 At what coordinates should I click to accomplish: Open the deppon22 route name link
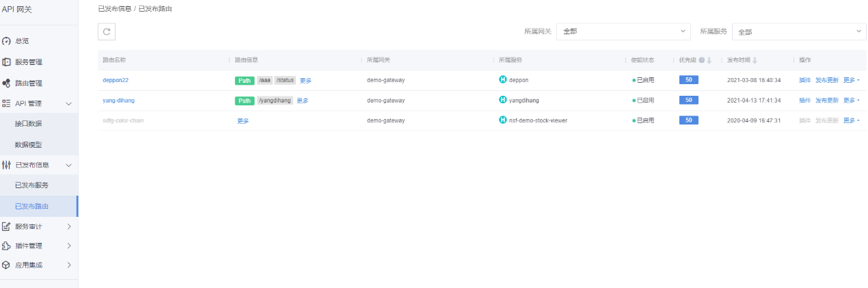coord(116,80)
